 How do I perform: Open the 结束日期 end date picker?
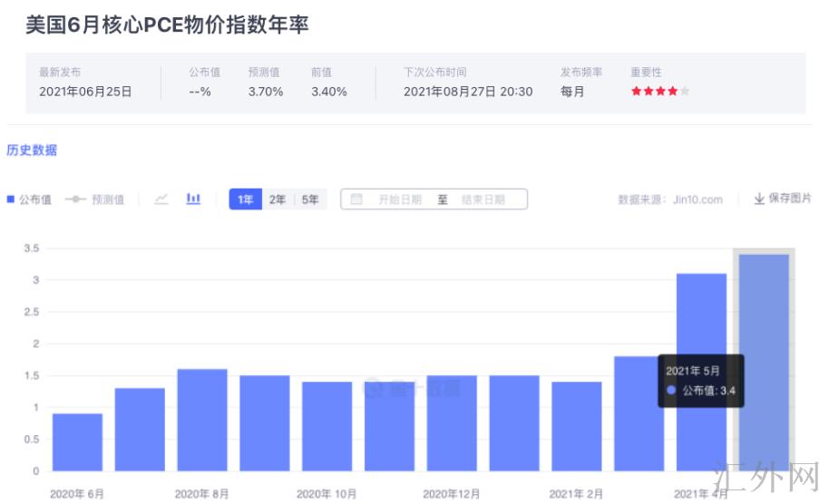(483, 199)
